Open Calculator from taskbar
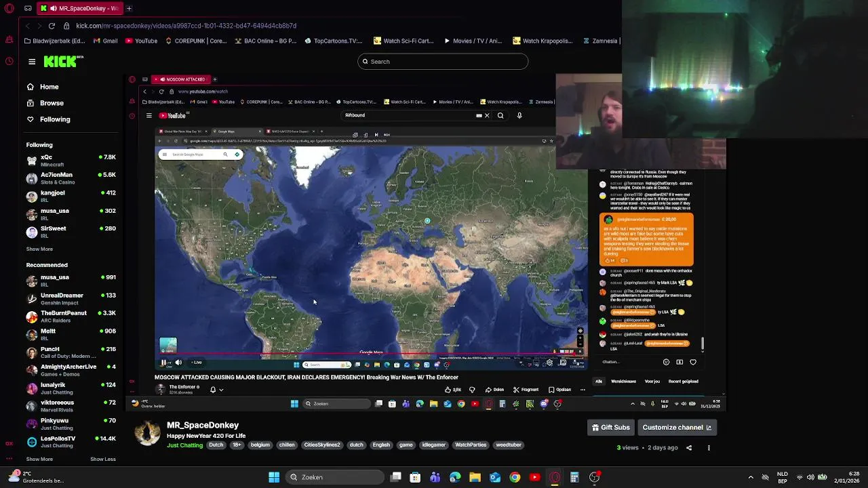The height and width of the screenshot is (488, 868). tap(574, 477)
